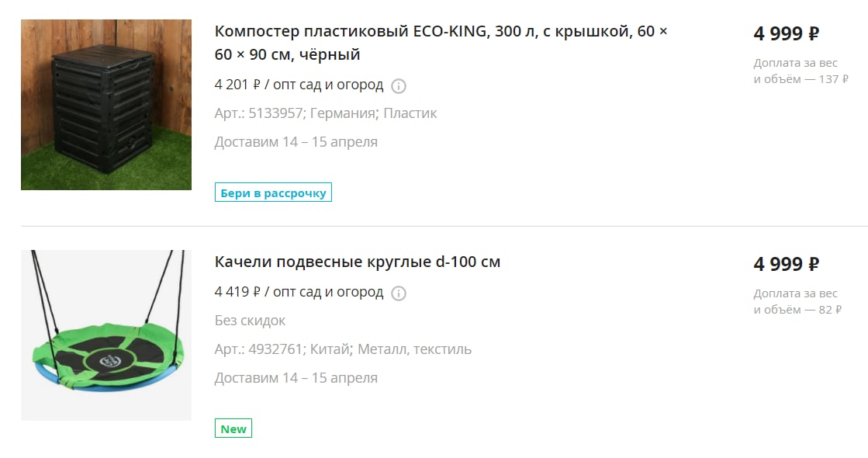
Task: Click the swing's 4 999 ₽ price
Action: [x=786, y=264]
